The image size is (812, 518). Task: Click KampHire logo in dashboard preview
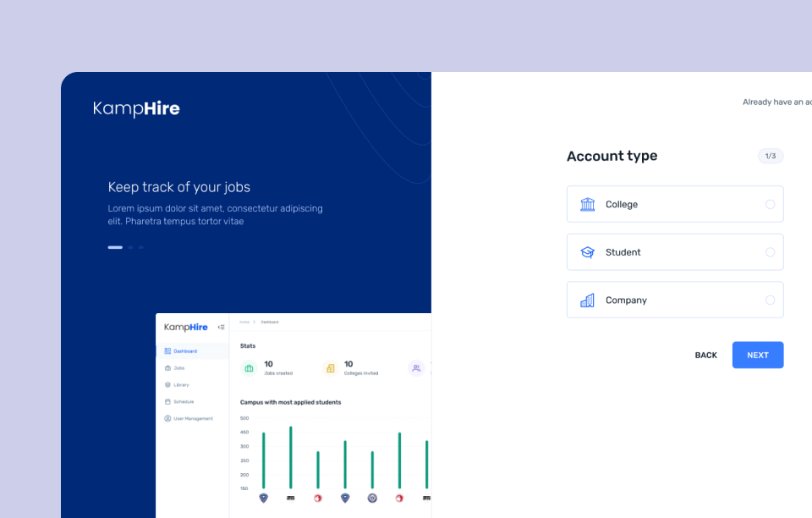pyautogui.click(x=186, y=328)
